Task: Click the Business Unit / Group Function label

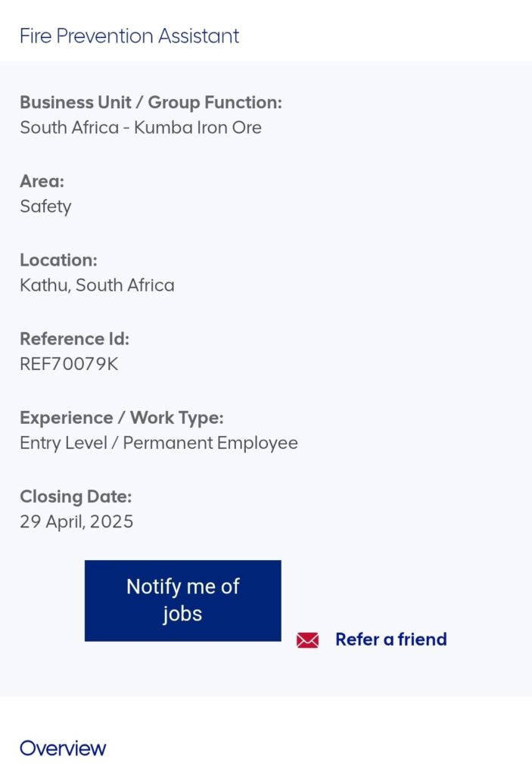Action: (x=151, y=102)
